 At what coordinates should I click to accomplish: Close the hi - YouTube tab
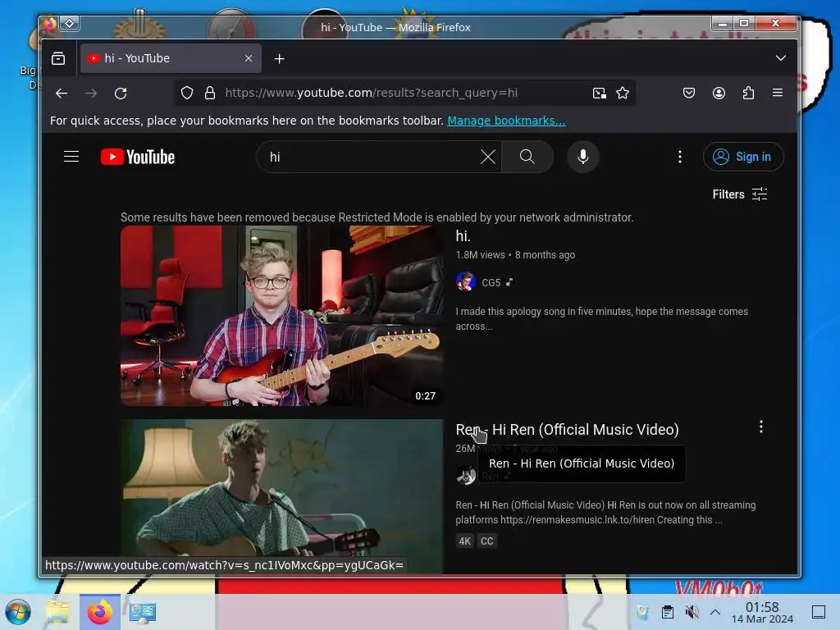click(x=249, y=58)
